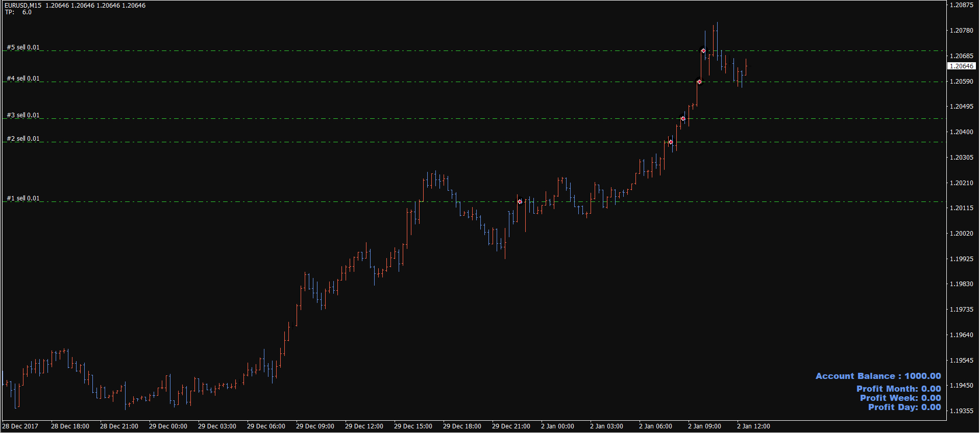The width and height of the screenshot is (980, 433).
Task: Click the 28 Dec 18:00 time axis label
Action: point(70,426)
